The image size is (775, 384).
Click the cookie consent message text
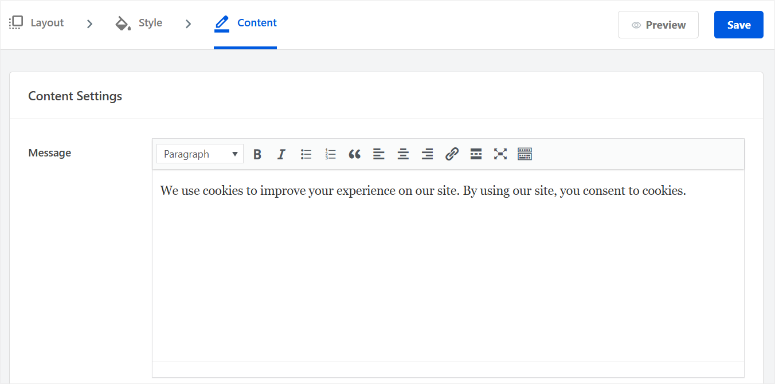[423, 191]
